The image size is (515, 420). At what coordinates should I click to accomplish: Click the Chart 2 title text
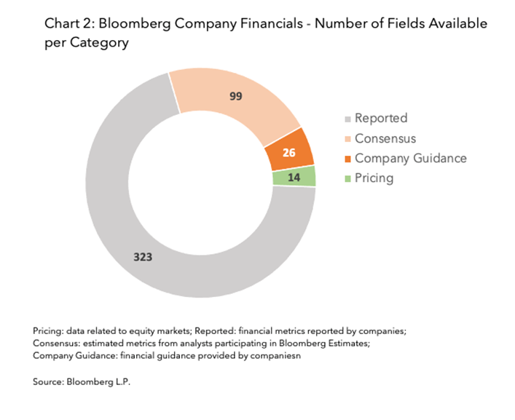pos(266,33)
